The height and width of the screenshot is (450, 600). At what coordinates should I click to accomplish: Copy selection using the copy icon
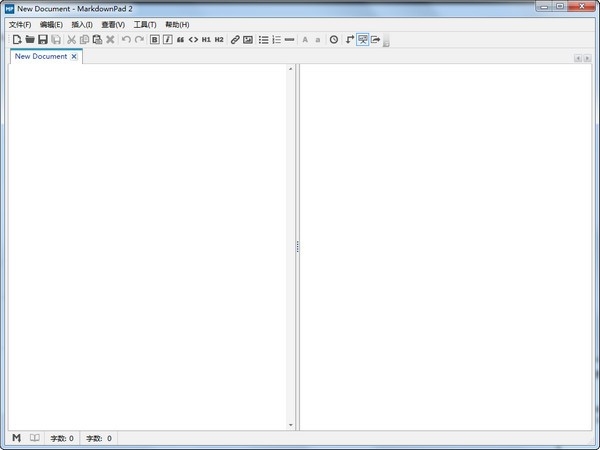pyautogui.click(x=84, y=39)
